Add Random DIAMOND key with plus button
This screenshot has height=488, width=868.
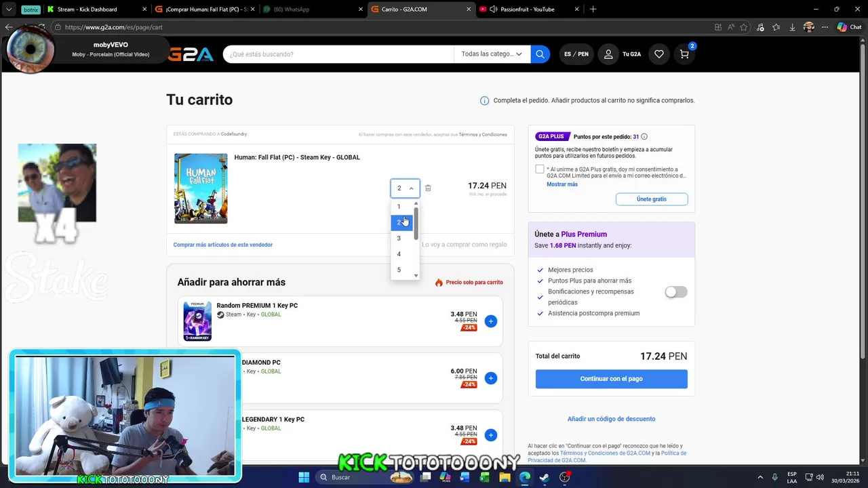pyautogui.click(x=491, y=378)
